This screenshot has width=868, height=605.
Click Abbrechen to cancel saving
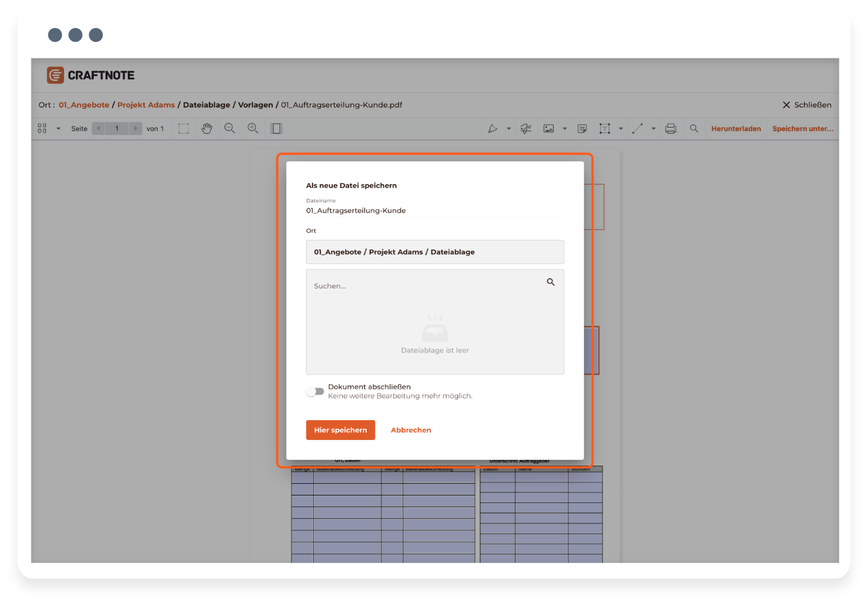pos(411,430)
